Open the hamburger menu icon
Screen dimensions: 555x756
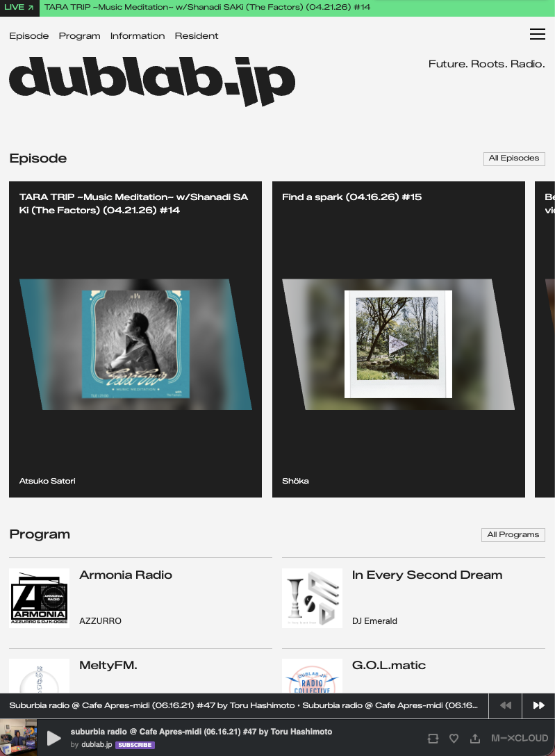[537, 34]
